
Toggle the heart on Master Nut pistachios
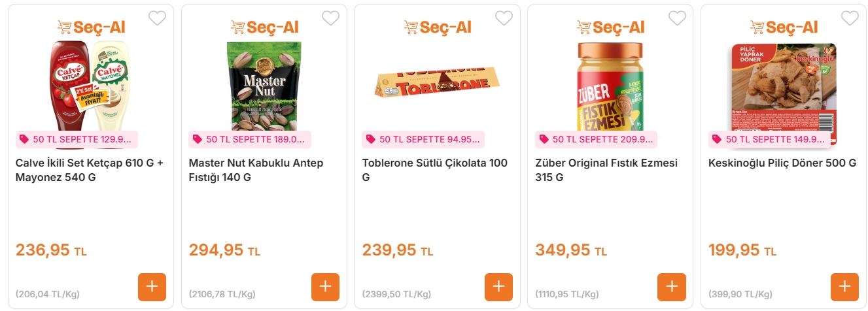coord(330,18)
